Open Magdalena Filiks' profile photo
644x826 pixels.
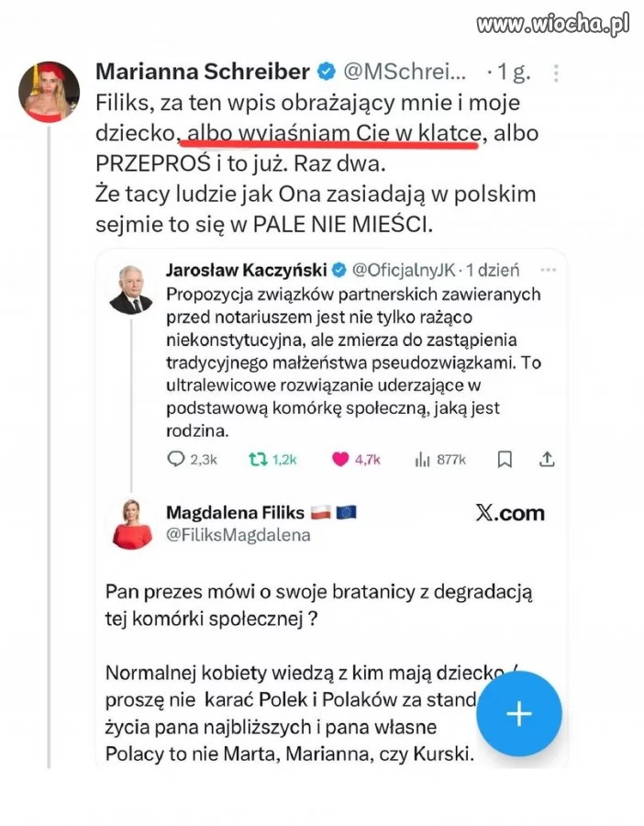pyautogui.click(x=131, y=525)
